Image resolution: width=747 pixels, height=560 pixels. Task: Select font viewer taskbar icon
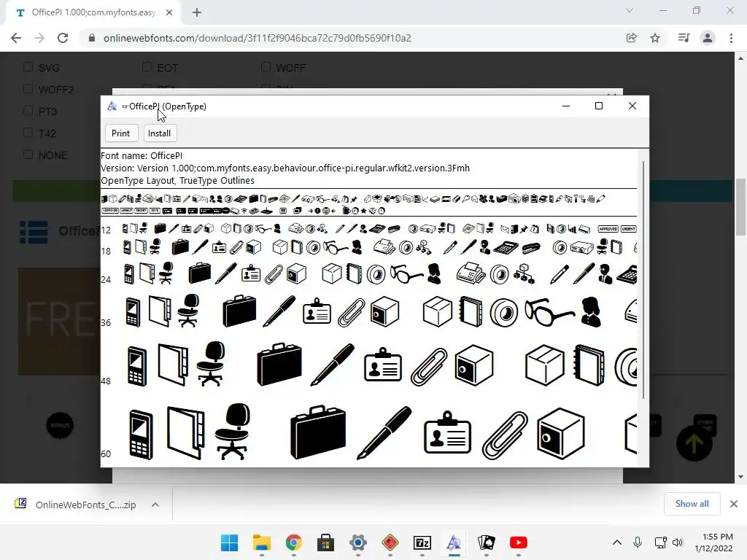[454, 542]
